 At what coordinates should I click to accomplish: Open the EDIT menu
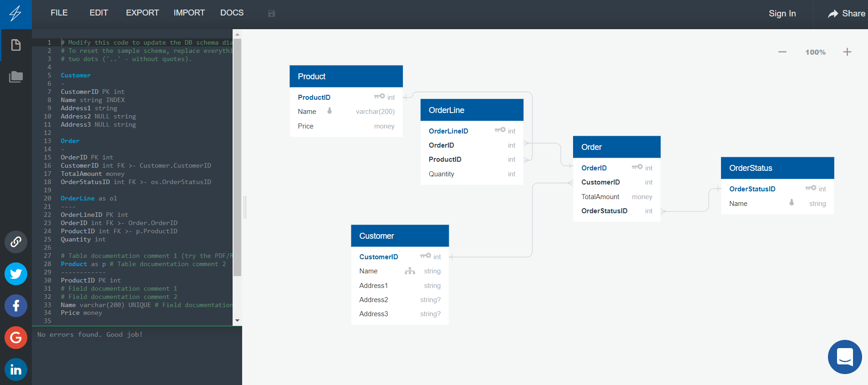click(x=99, y=13)
